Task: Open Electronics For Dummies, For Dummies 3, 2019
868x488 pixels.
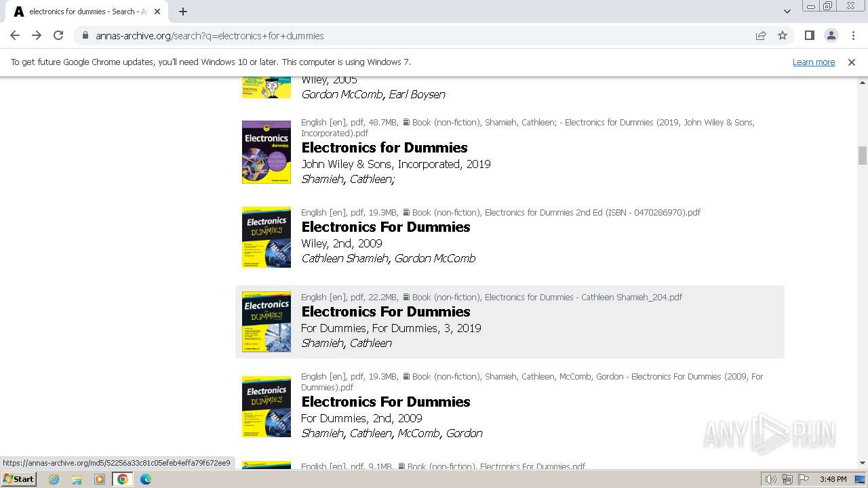Action: pyautogui.click(x=386, y=312)
